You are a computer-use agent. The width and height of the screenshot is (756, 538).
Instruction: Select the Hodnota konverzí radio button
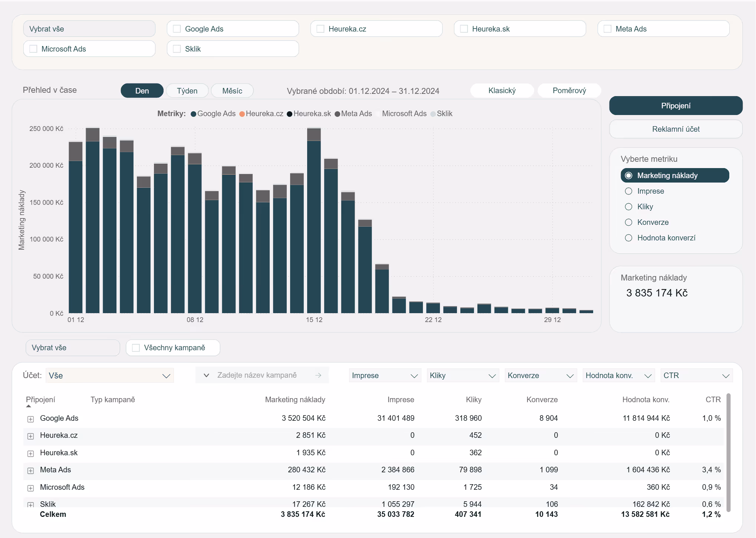[628, 238]
